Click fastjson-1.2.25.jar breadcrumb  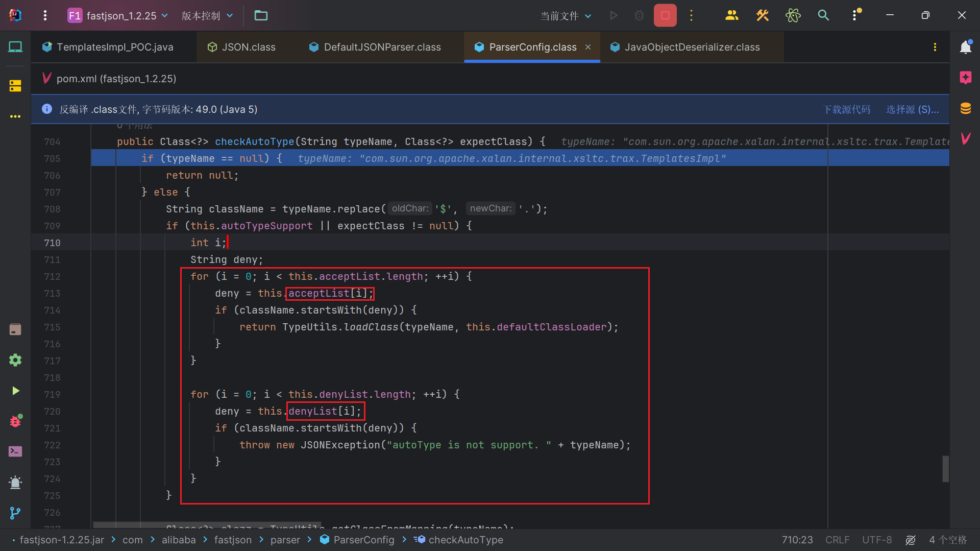[62, 540]
